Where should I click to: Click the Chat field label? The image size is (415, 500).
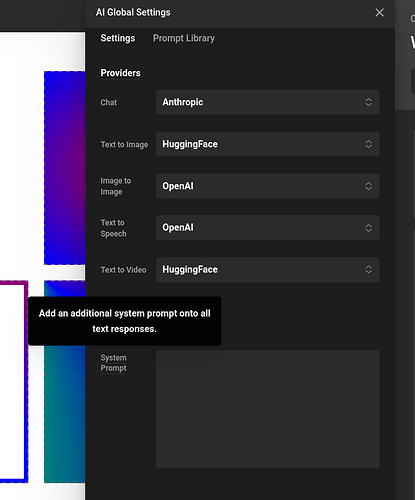pos(109,102)
